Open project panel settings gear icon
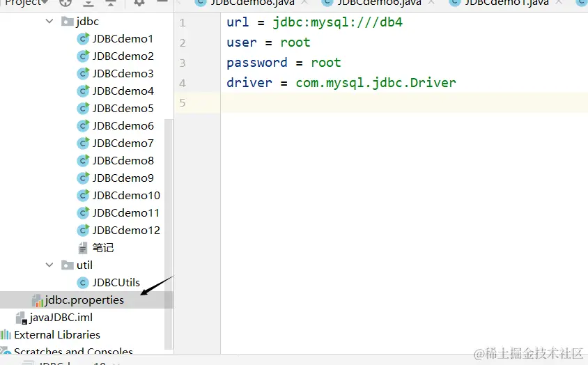 139,3
